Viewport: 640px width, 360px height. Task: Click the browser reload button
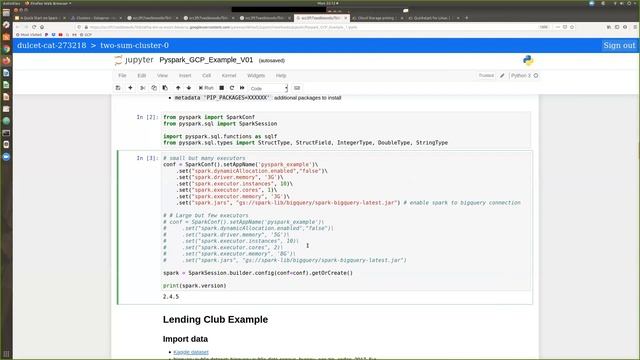pyautogui.click(x=34, y=27)
